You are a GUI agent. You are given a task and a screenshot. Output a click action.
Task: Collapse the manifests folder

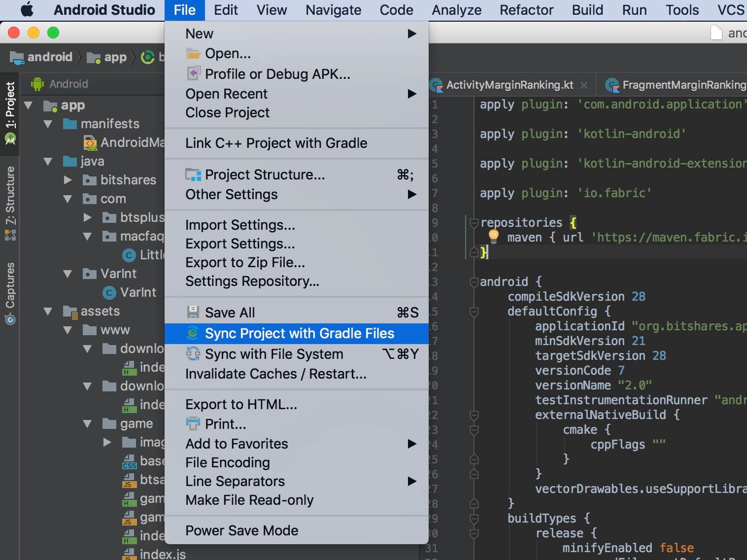point(48,124)
